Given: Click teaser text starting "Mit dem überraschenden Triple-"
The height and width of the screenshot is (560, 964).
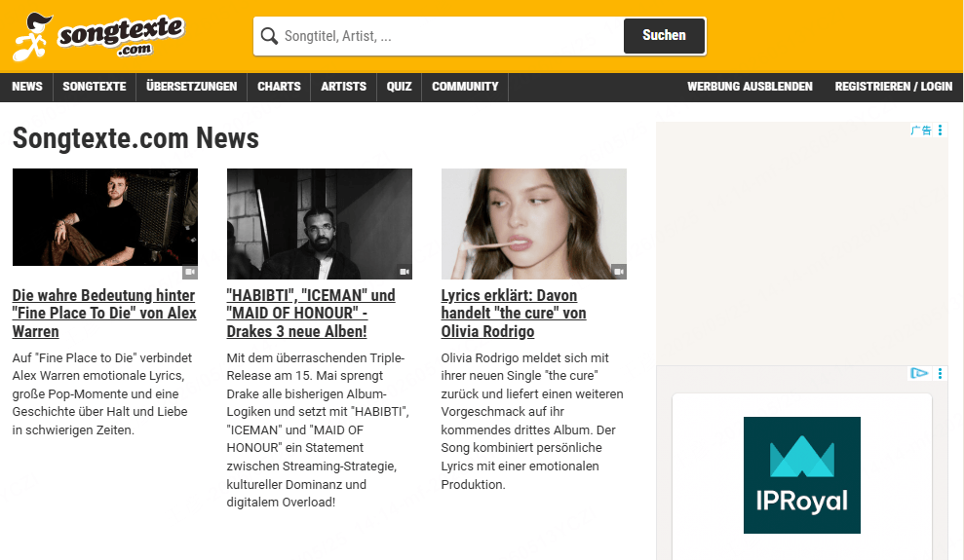Looking at the screenshot, I should (318, 429).
